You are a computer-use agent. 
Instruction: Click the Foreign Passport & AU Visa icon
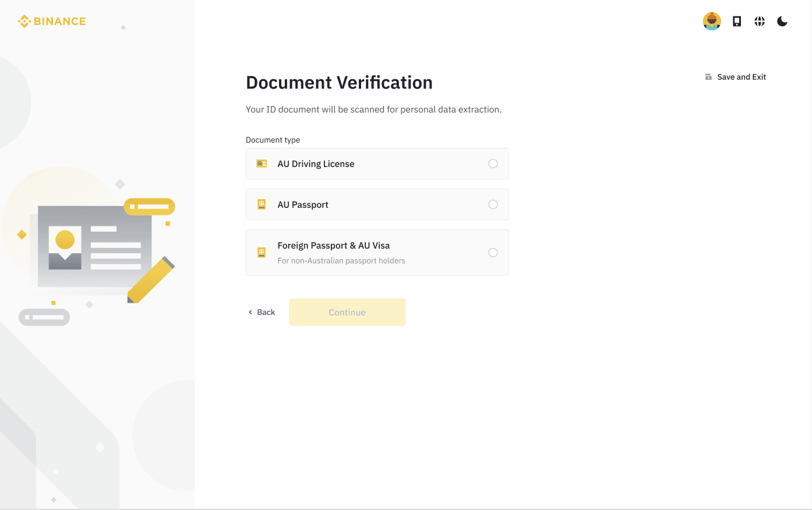pos(262,253)
